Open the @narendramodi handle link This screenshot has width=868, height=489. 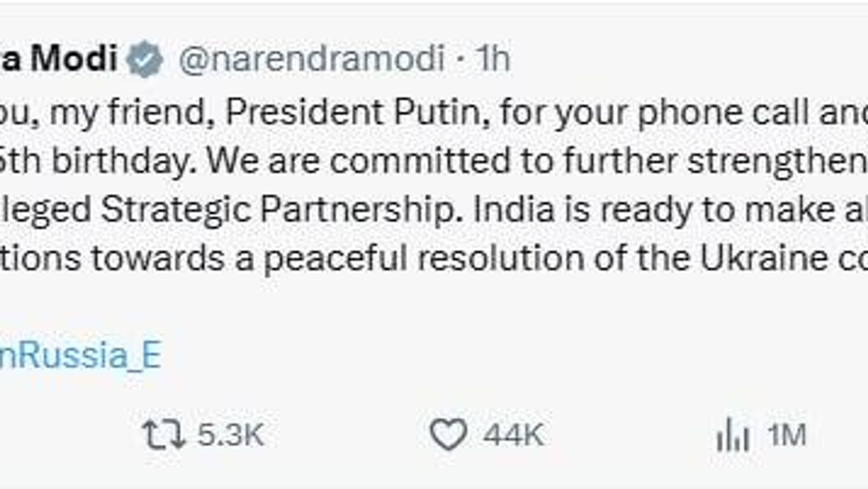coord(312,59)
